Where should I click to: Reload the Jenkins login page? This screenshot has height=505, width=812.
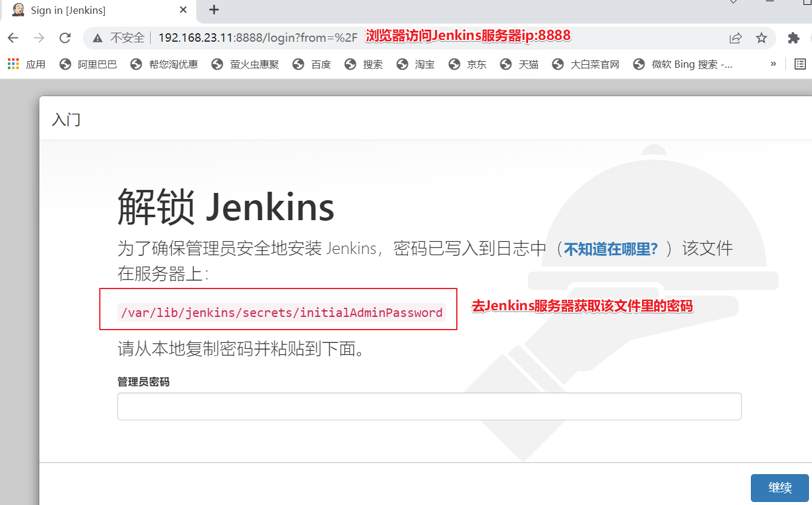point(65,38)
